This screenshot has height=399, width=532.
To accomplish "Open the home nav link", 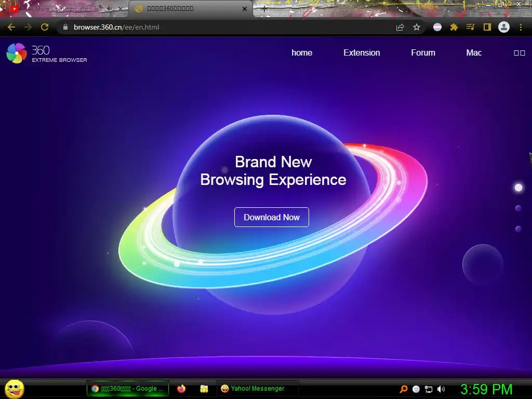I will click(302, 52).
